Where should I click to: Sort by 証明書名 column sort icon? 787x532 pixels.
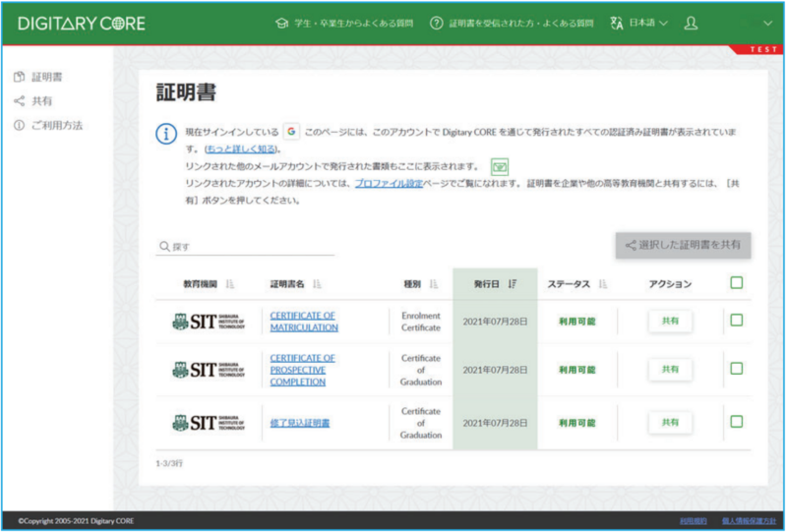click(x=318, y=284)
